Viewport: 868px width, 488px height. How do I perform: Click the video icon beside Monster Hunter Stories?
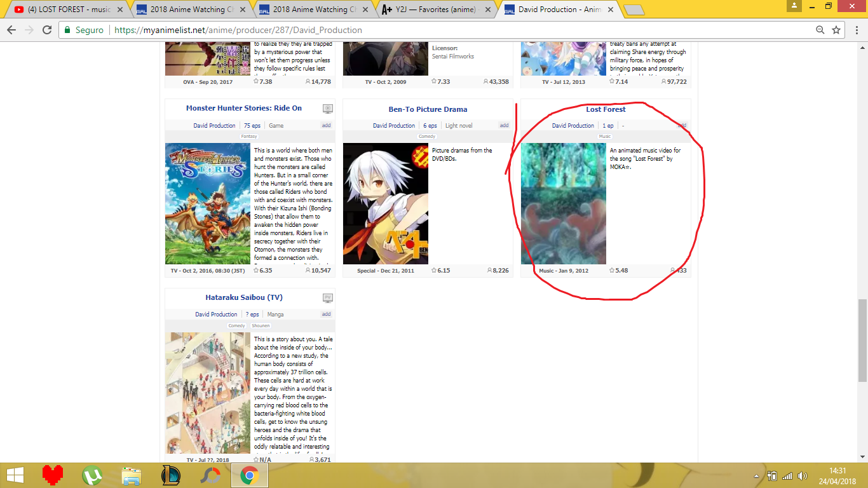(x=327, y=109)
